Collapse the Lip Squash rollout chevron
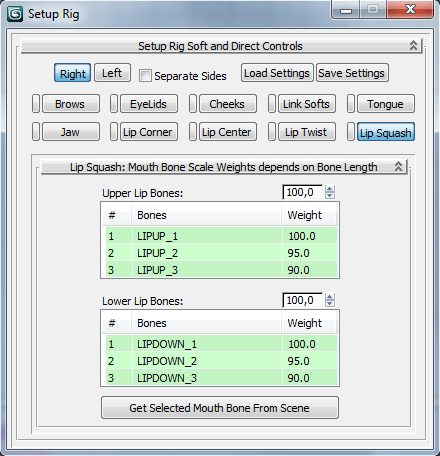Screen dimensions: 440x456 point(398,166)
